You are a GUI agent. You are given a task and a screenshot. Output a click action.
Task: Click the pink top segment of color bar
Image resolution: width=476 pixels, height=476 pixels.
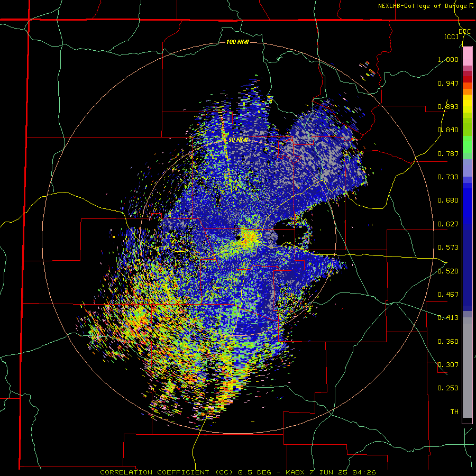pyautogui.click(x=467, y=57)
